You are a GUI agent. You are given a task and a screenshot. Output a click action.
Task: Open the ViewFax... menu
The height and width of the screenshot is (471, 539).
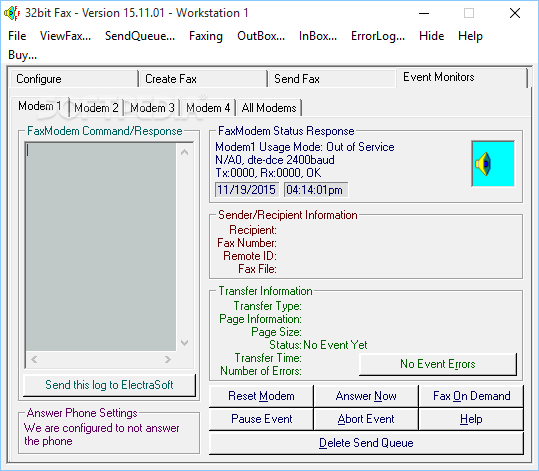tap(65, 36)
